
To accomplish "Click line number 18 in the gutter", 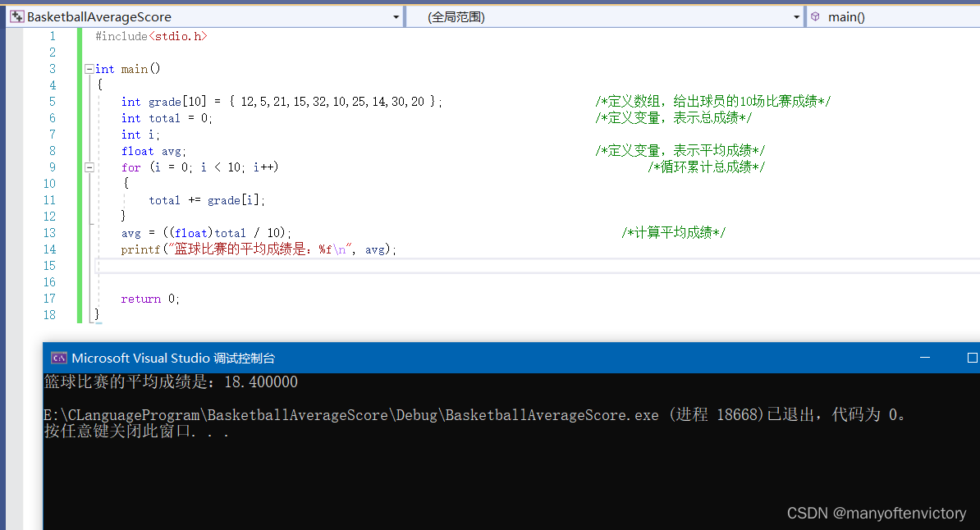I will (x=49, y=315).
